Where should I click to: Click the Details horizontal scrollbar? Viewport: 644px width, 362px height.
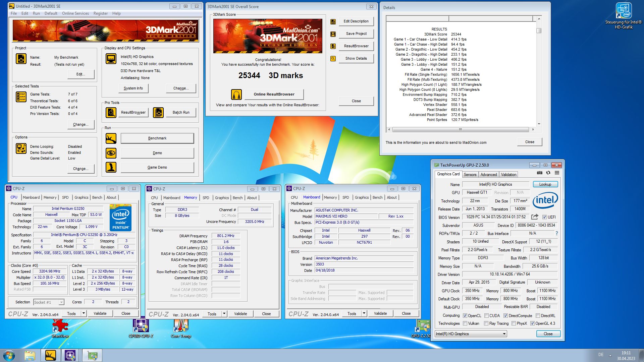(461, 129)
